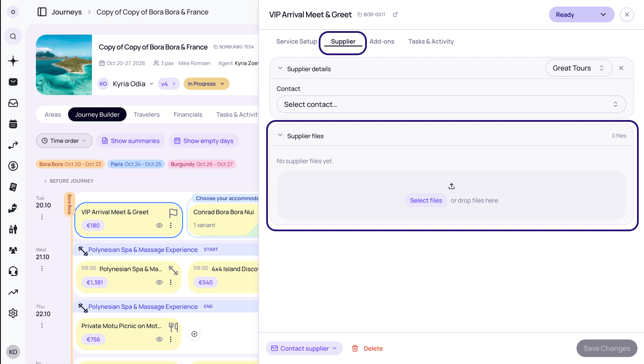The height and width of the screenshot is (364, 644).
Task: Open the mail envelope icon in sidebar
Action: click(x=13, y=82)
